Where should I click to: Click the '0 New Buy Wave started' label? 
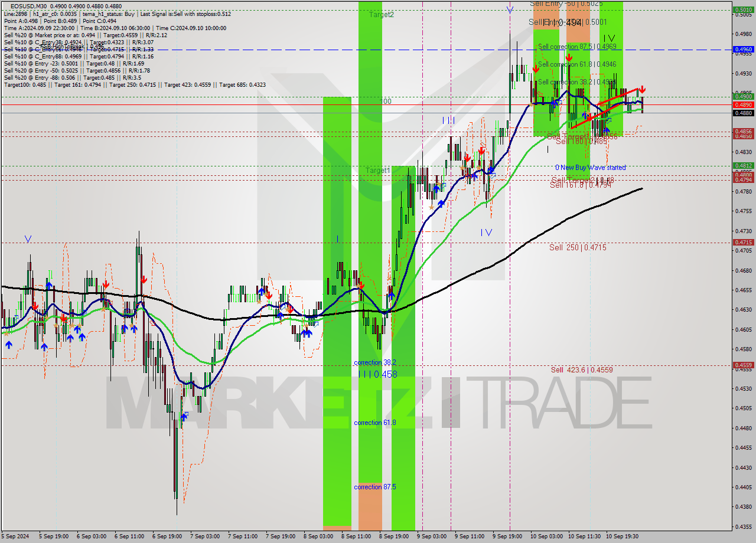click(x=590, y=168)
